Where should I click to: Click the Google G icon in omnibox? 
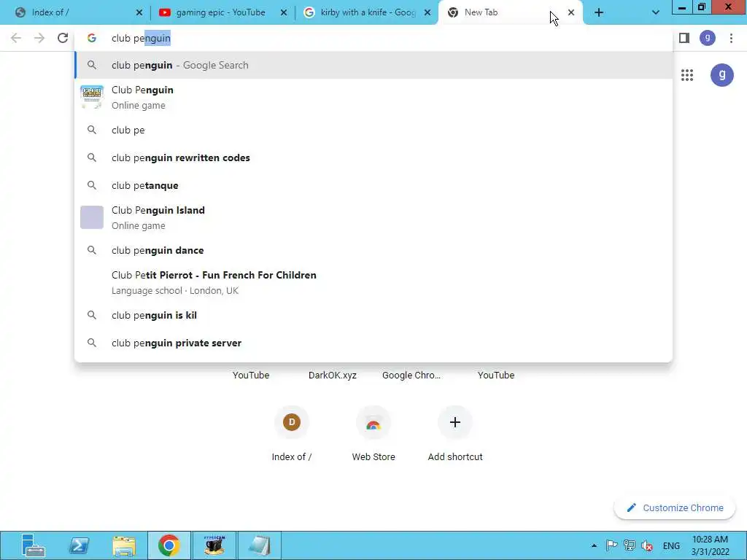[x=92, y=38]
